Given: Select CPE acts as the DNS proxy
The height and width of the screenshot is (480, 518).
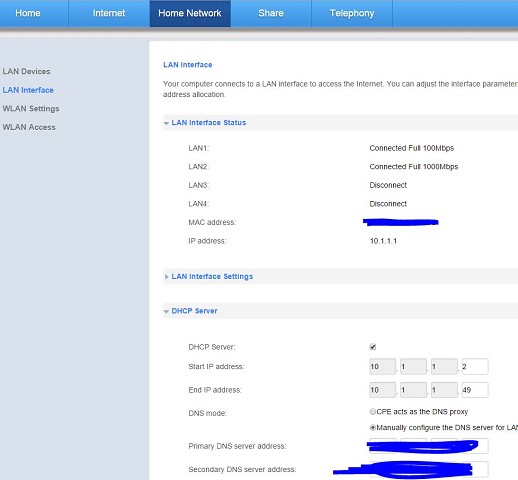Looking at the screenshot, I should tap(373, 412).
